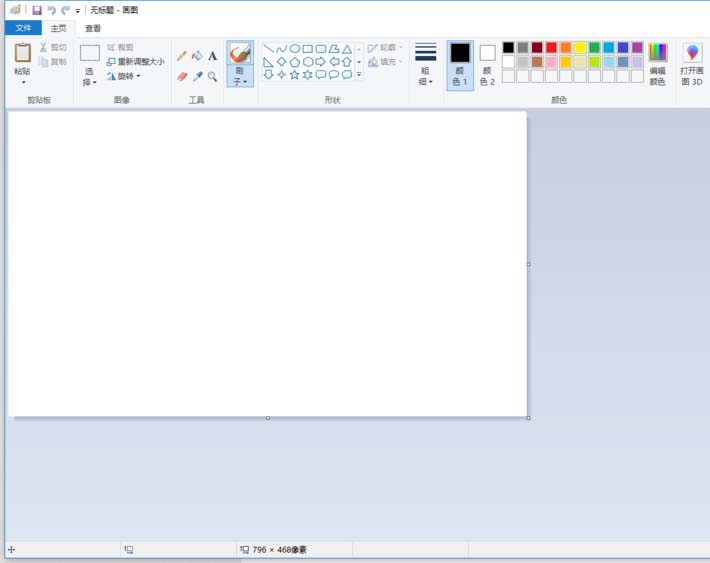This screenshot has height=563, width=710.
Task: Click the Save icon in title bar
Action: click(37, 10)
